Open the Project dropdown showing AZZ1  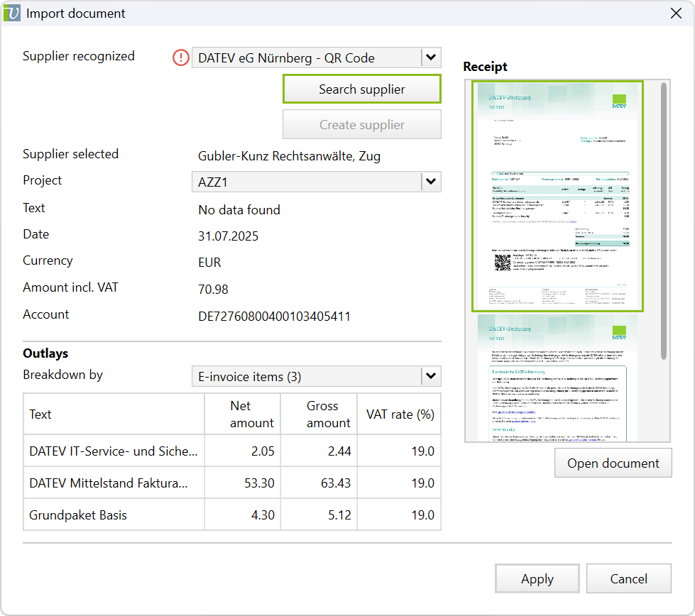click(x=316, y=182)
